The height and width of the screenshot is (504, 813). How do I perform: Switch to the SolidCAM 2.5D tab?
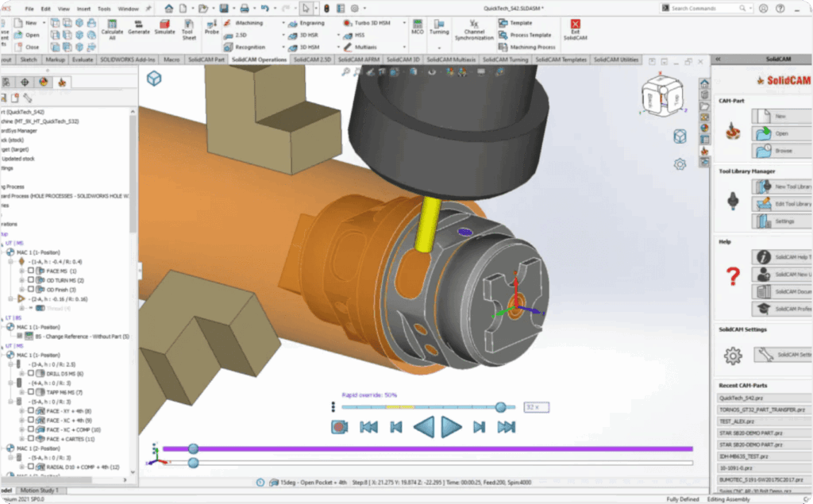tap(312, 60)
